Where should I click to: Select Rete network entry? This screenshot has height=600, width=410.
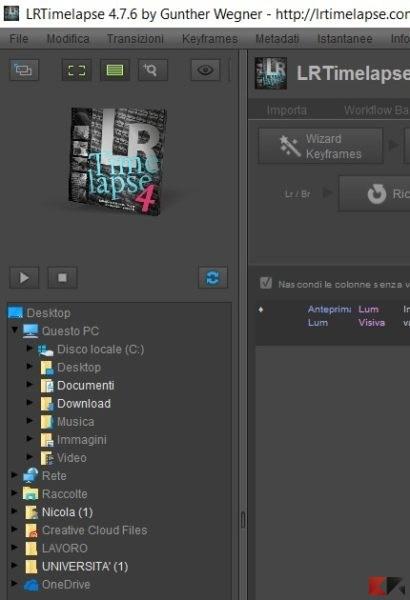click(x=54, y=476)
